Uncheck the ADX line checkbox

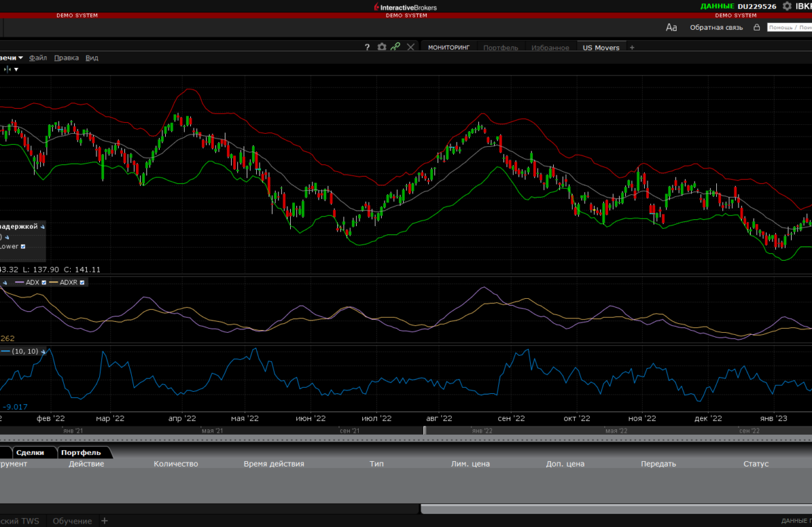44,282
